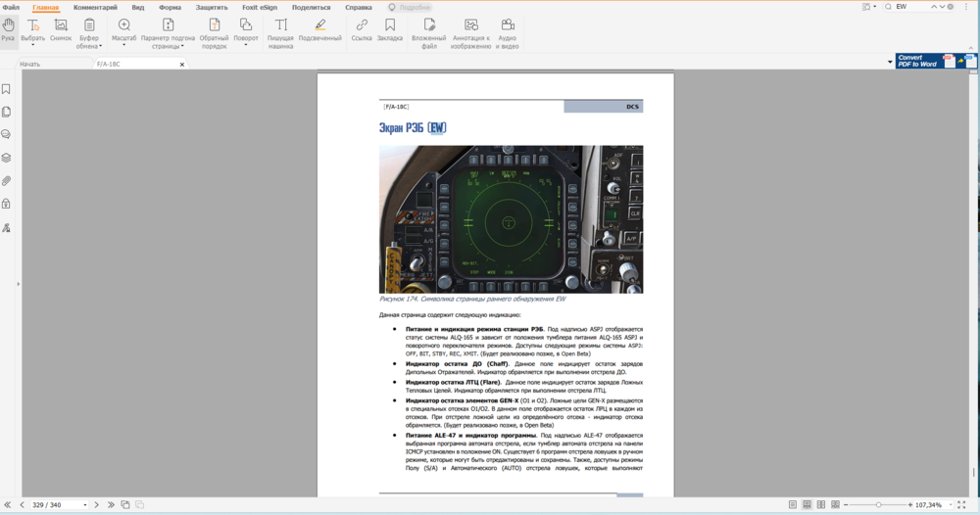The height and width of the screenshot is (515, 980).
Task: Find next search result for EW
Action: pyautogui.click(x=942, y=7)
